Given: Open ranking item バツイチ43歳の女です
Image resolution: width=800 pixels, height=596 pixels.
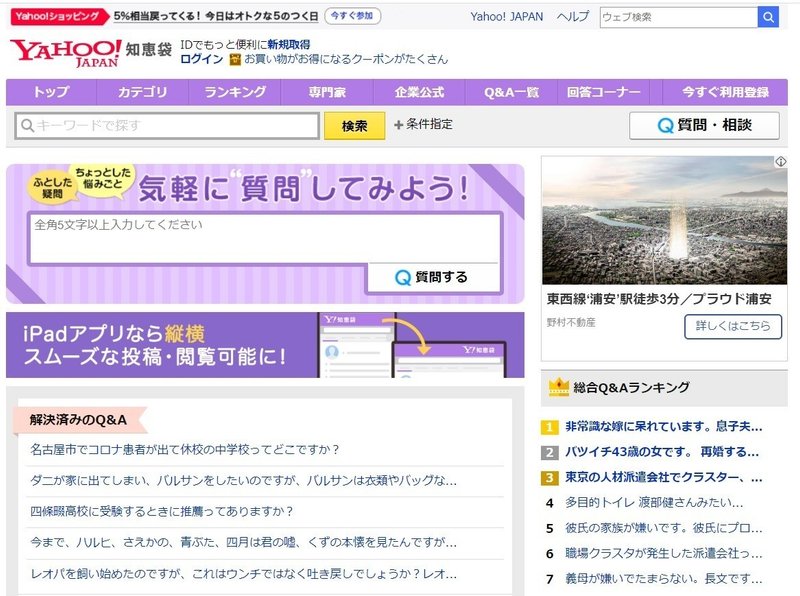Looking at the screenshot, I should [x=662, y=452].
